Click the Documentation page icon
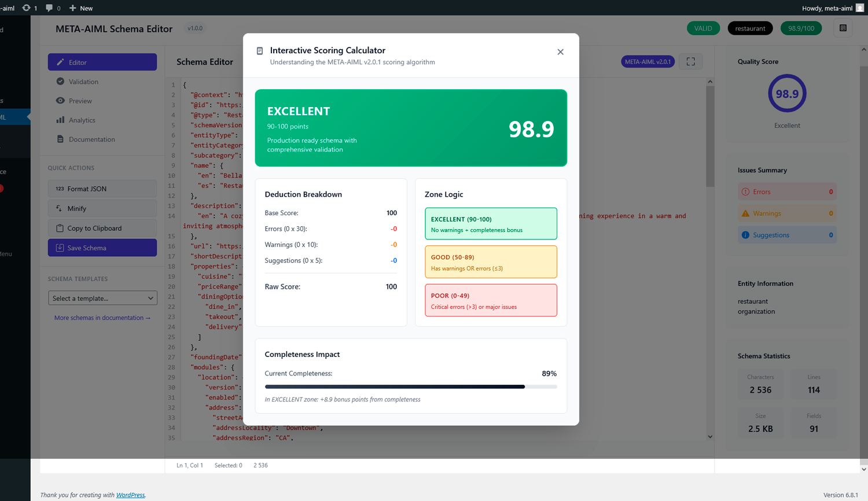 60,139
